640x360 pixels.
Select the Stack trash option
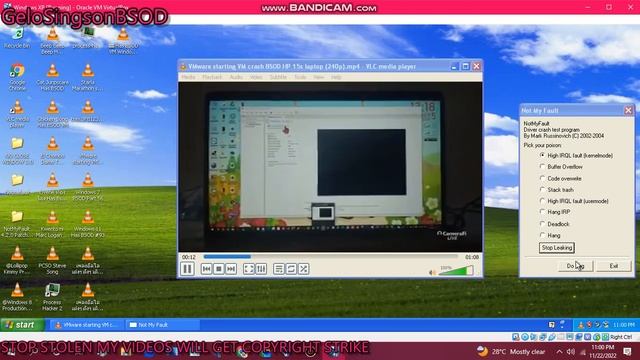click(x=557, y=190)
